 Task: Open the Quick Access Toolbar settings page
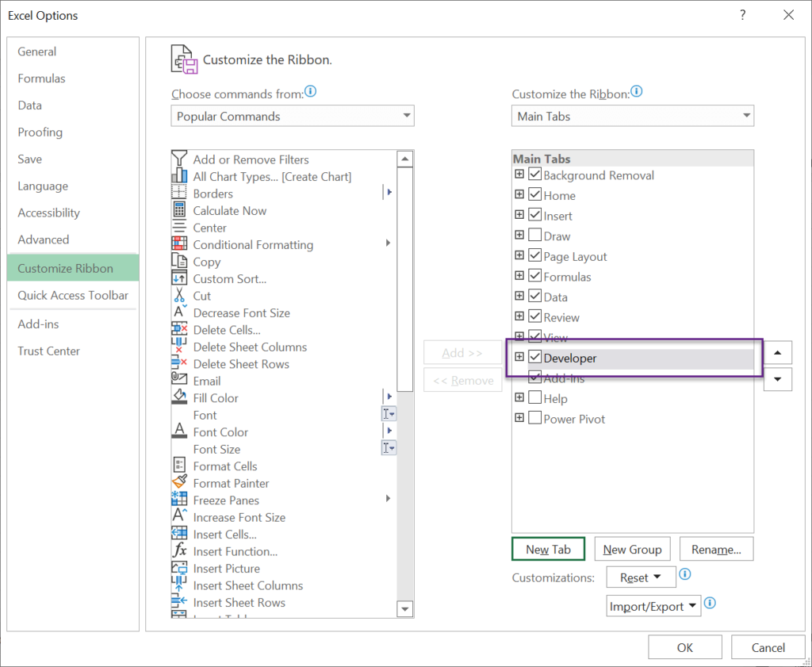[72, 295]
